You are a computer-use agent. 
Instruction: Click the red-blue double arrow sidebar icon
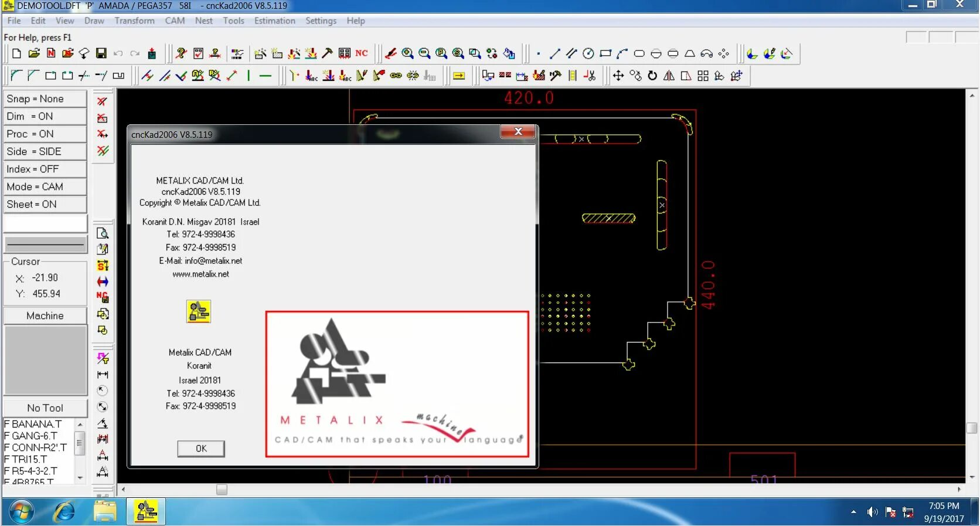[x=103, y=281]
